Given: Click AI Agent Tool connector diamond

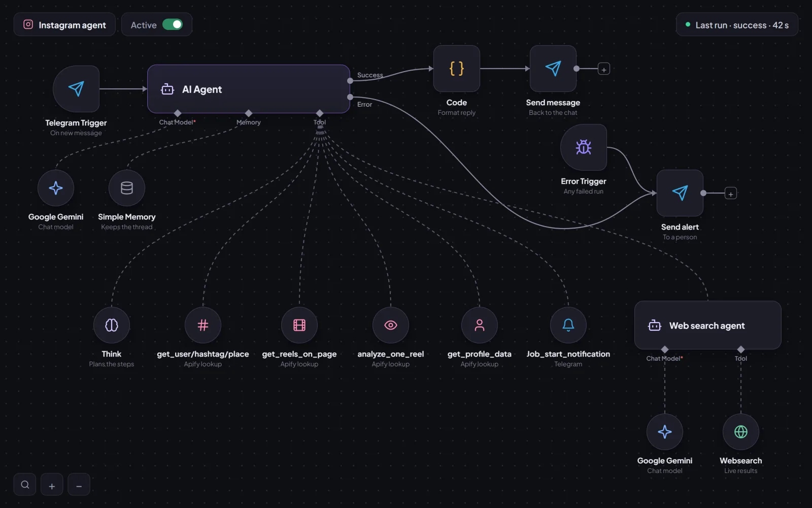Looking at the screenshot, I should point(320,113).
